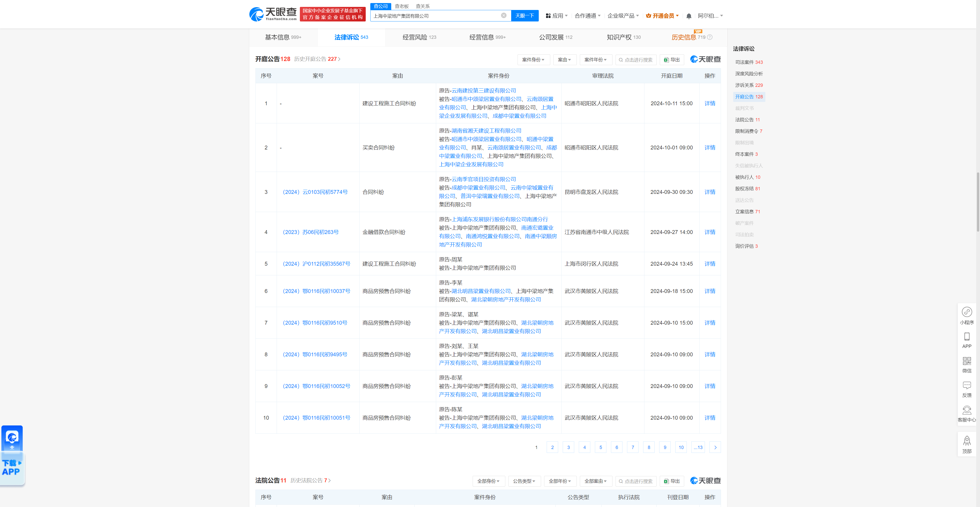Expand the 全部身份 dropdown
980x507 pixels.
pyautogui.click(x=488, y=481)
